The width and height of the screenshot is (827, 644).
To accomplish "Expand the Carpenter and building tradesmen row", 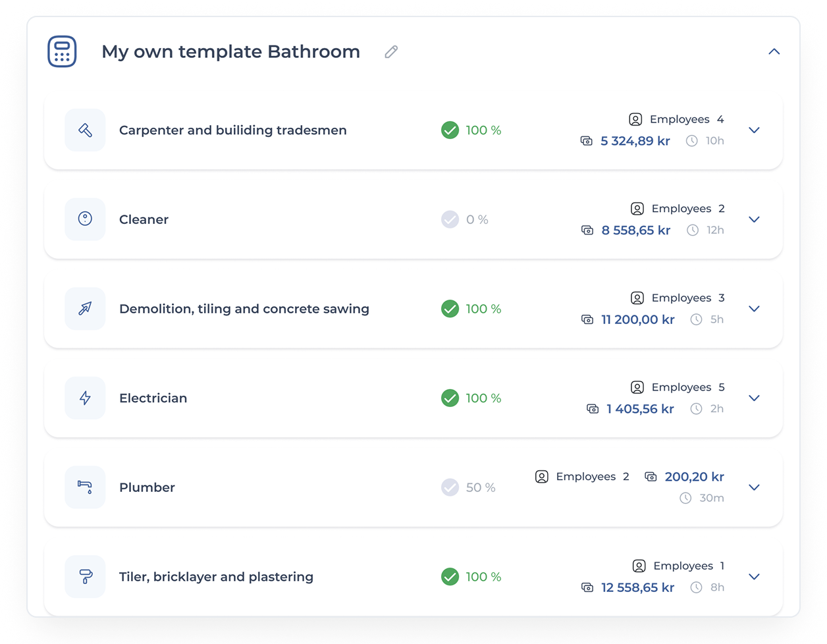I will (755, 130).
